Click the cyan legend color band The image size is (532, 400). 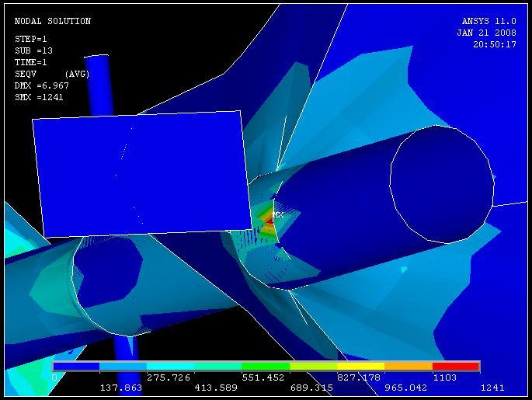tap(171, 366)
